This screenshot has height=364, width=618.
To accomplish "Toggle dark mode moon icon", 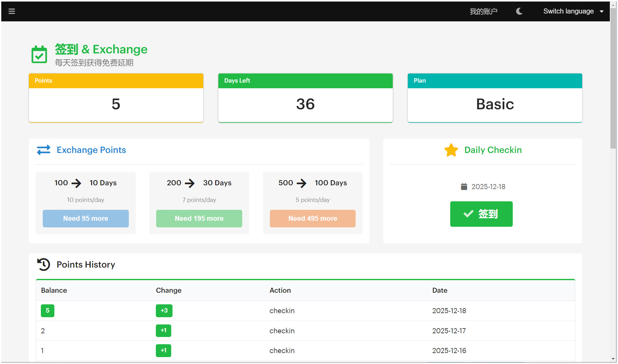I will 519,11.
